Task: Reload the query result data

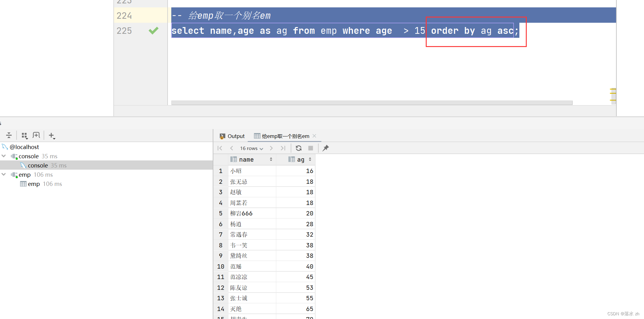Action: (x=299, y=148)
